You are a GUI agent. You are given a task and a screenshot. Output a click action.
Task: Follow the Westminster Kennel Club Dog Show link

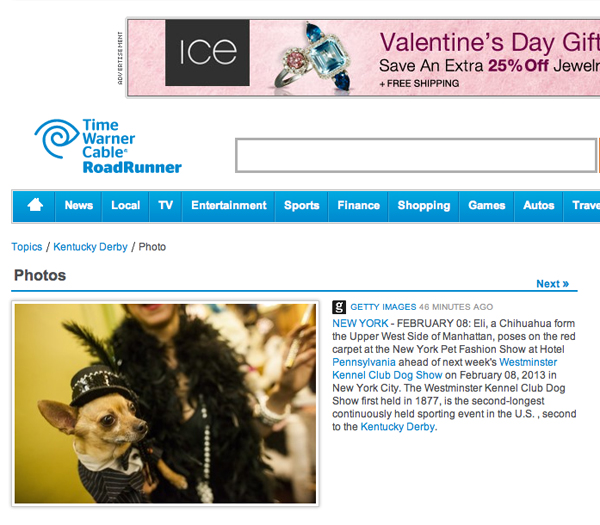point(445,368)
